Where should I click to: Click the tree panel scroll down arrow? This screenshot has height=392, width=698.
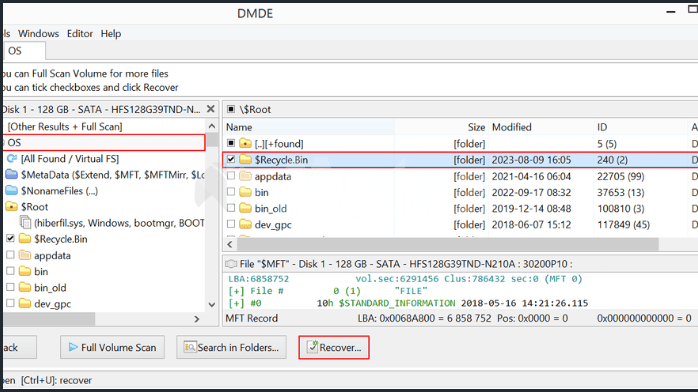(212, 305)
